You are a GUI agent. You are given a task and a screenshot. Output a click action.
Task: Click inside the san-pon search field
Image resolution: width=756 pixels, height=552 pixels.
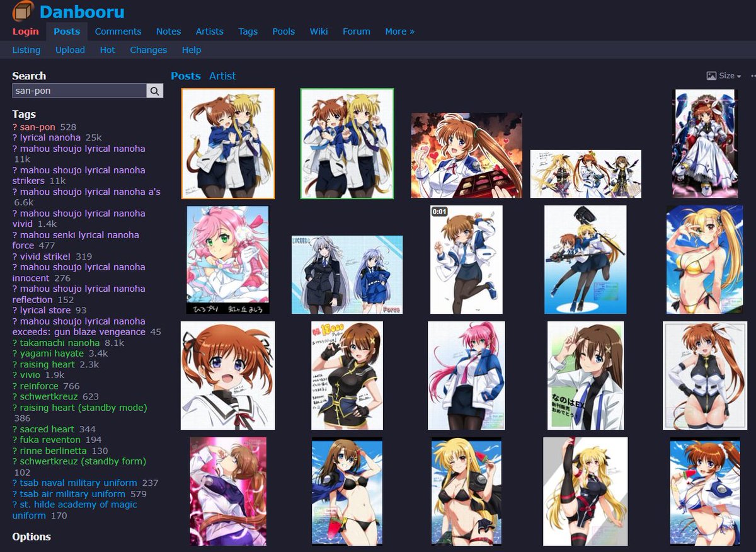click(79, 91)
